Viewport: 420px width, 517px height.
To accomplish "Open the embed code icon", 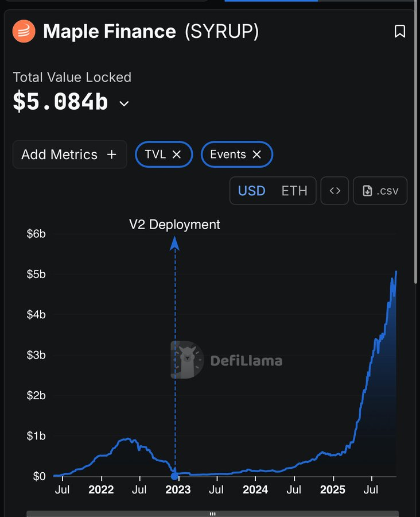I will (x=335, y=191).
